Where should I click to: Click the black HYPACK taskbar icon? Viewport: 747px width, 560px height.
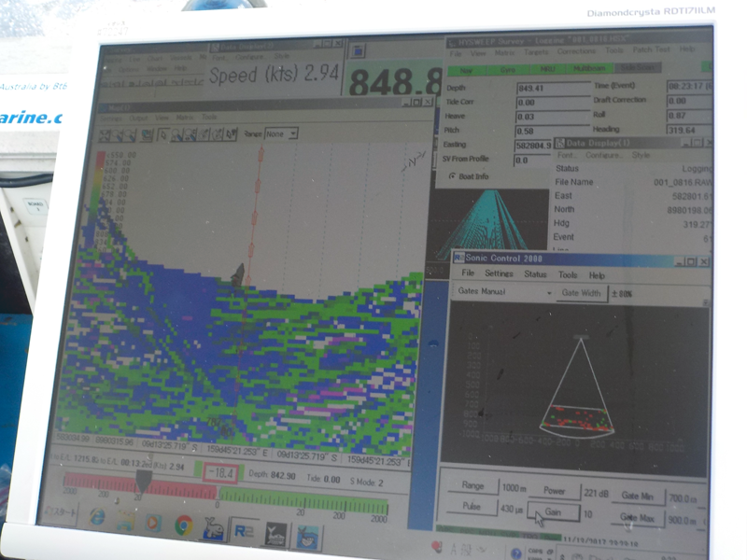pyautogui.click(x=275, y=534)
